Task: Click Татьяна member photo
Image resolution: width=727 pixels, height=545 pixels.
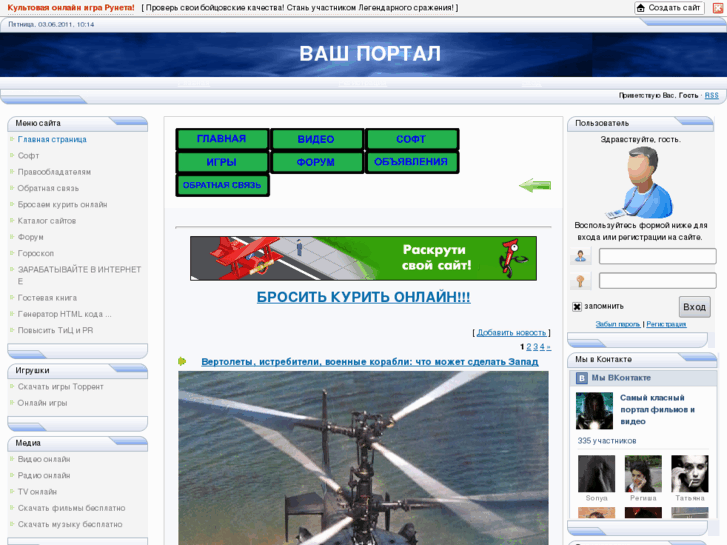Action: click(x=690, y=474)
